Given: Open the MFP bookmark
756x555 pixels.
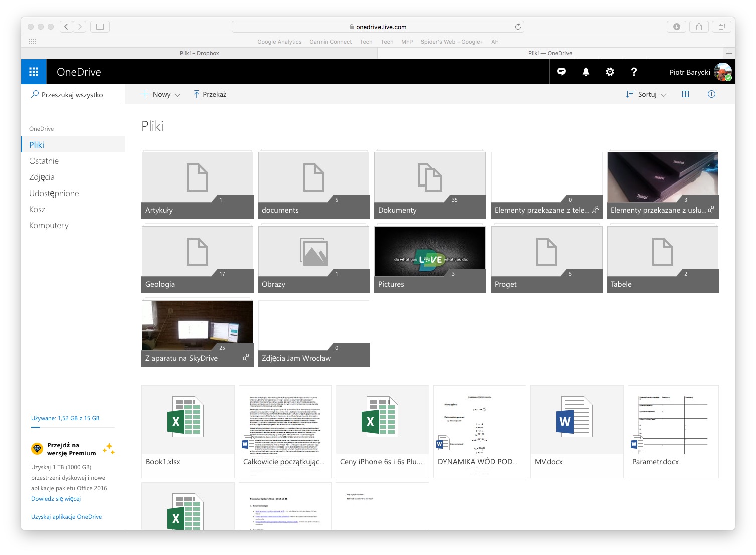Looking at the screenshot, I should [x=407, y=42].
